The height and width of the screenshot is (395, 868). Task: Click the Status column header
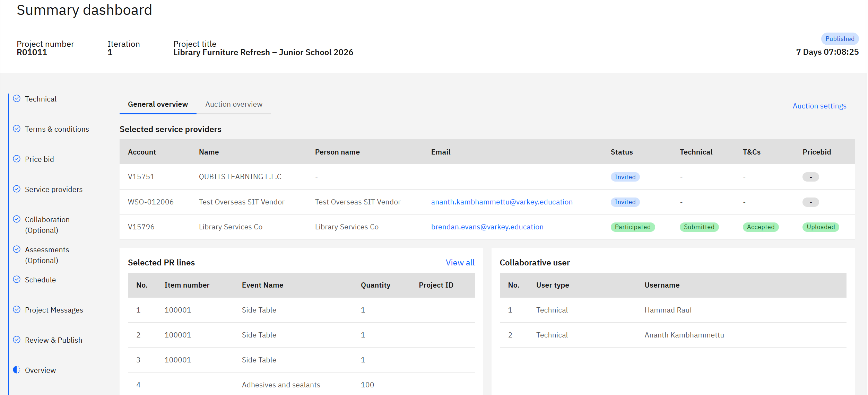(622, 152)
